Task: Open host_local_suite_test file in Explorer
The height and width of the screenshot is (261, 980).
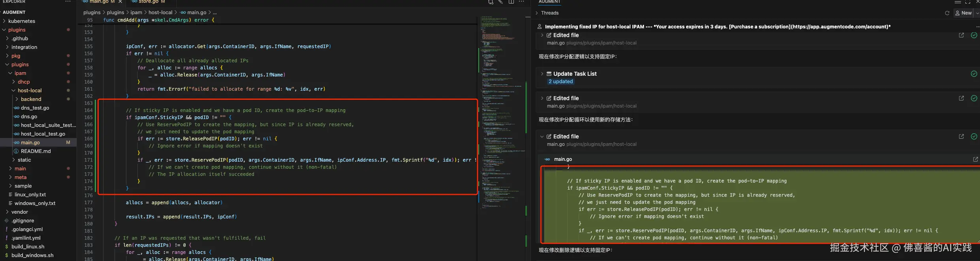Action: [38, 125]
